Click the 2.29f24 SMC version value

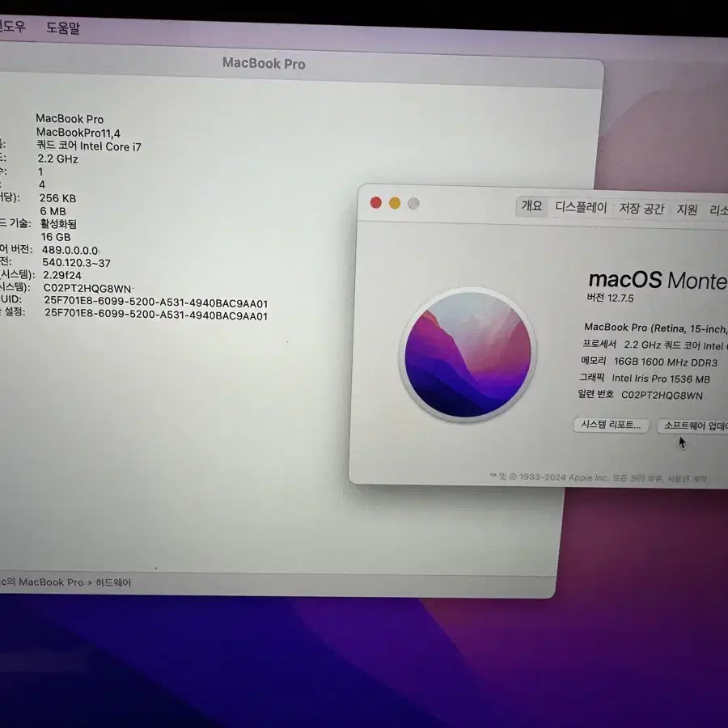pyautogui.click(x=62, y=275)
